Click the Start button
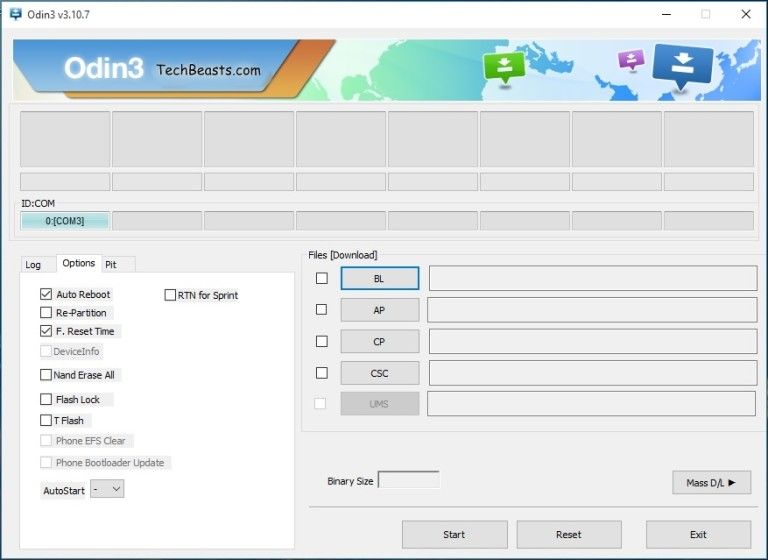768x560 pixels. point(455,535)
